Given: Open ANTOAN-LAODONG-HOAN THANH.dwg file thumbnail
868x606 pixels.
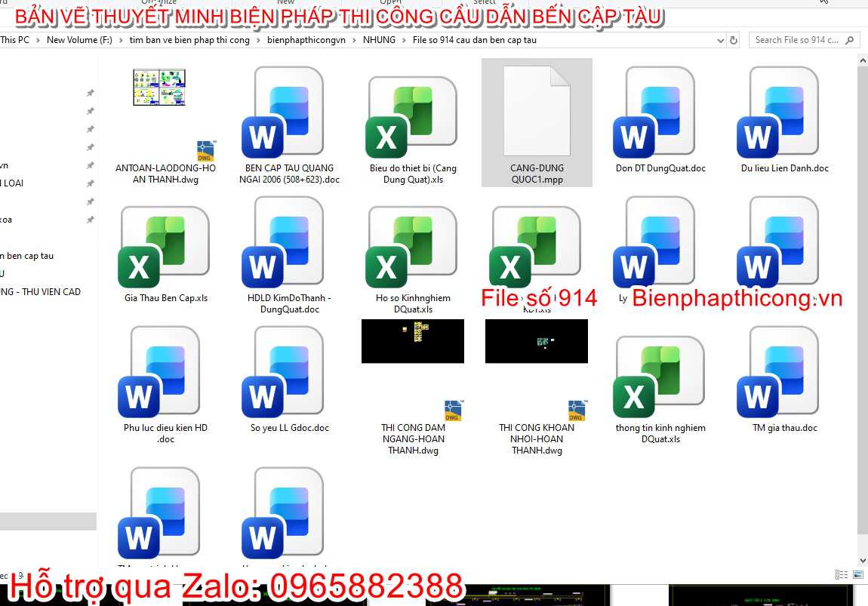Looking at the screenshot, I should coord(159,87).
